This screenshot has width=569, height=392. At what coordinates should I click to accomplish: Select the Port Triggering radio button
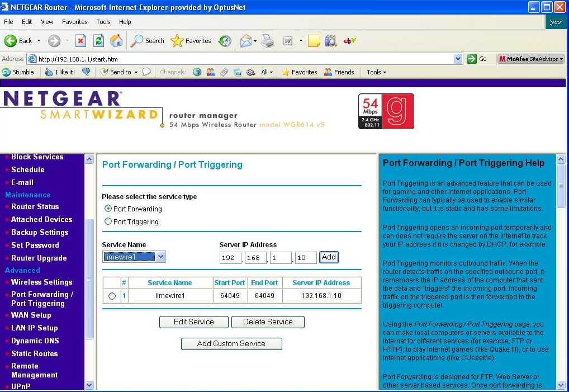click(x=108, y=221)
